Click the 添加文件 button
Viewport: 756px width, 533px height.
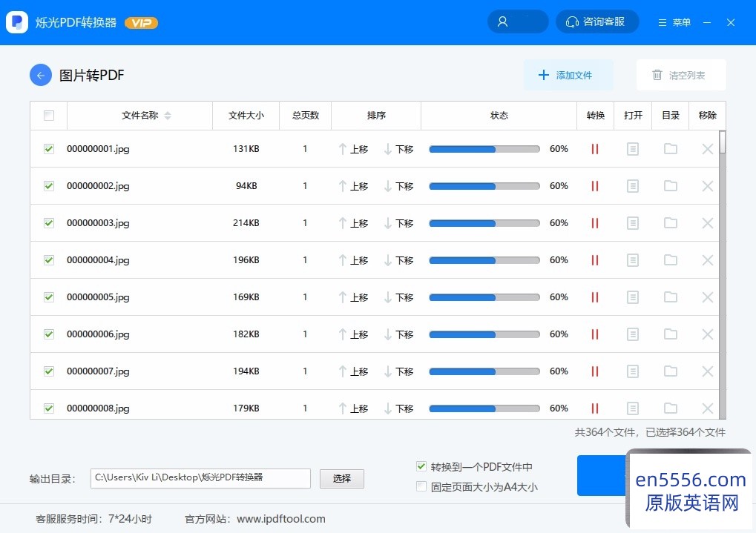568,75
